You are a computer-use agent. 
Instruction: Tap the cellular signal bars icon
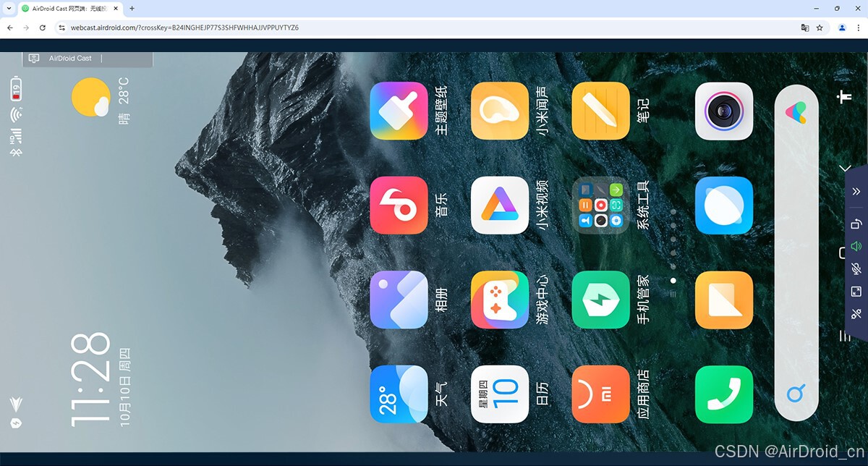pos(15,135)
